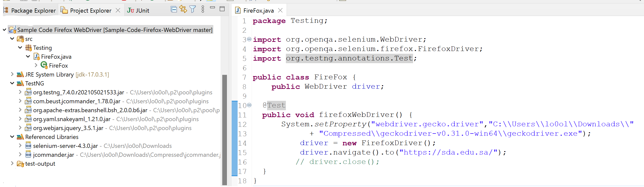Collapse the Sample Code Firefox WebDriver project
Viewport: 644px width, 187px height.
click(4, 30)
